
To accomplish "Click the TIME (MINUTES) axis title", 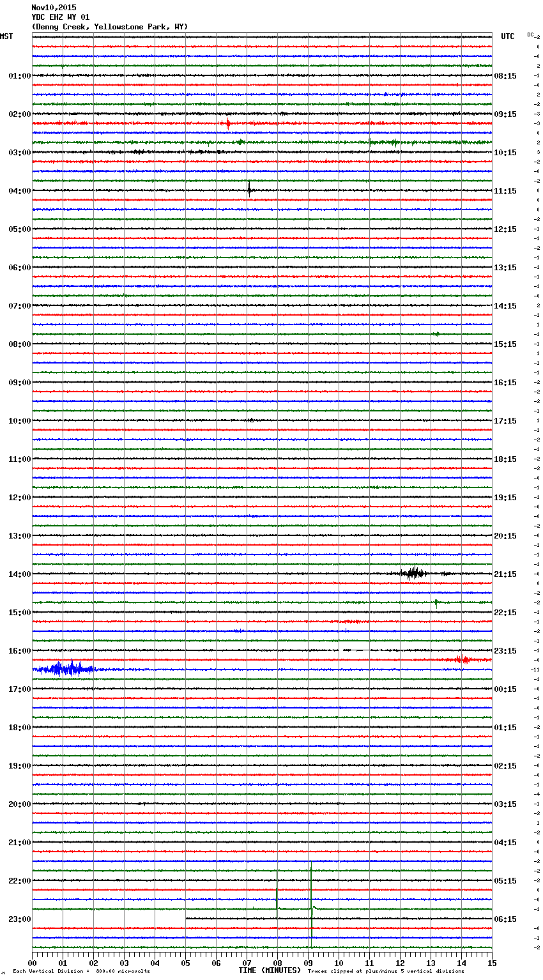I will tap(270, 970).
